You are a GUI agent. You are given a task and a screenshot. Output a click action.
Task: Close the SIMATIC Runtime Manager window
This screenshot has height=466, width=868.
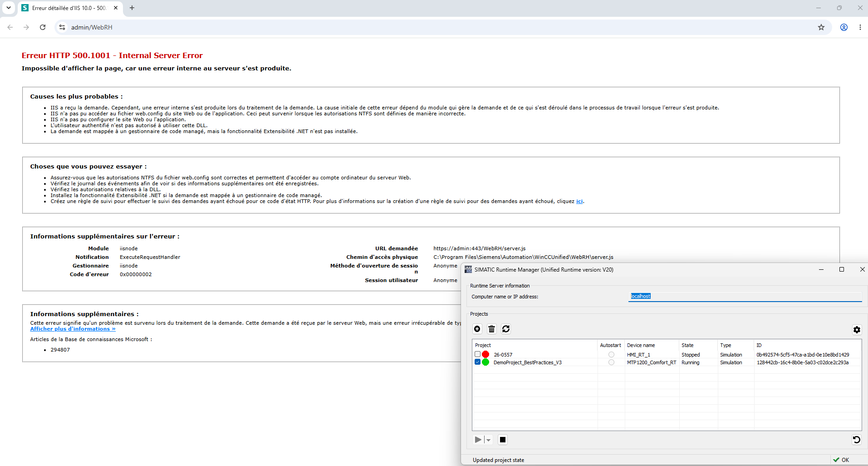pyautogui.click(x=862, y=269)
